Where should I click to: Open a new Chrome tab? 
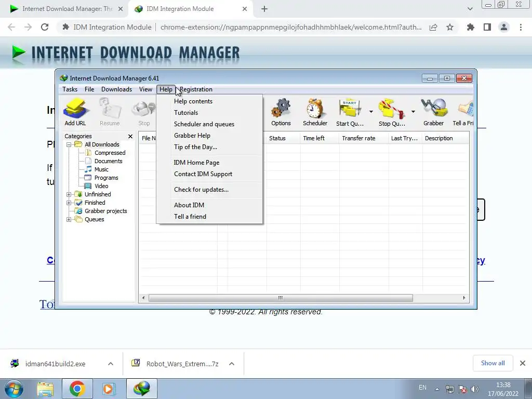tap(264, 9)
